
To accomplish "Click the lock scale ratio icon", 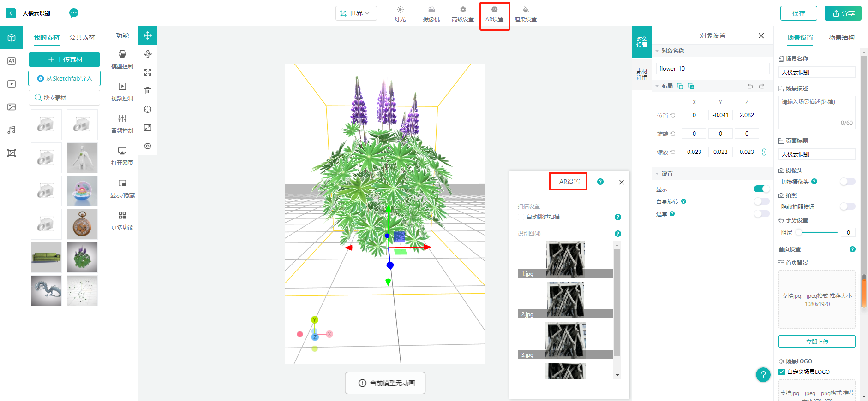I will [764, 152].
